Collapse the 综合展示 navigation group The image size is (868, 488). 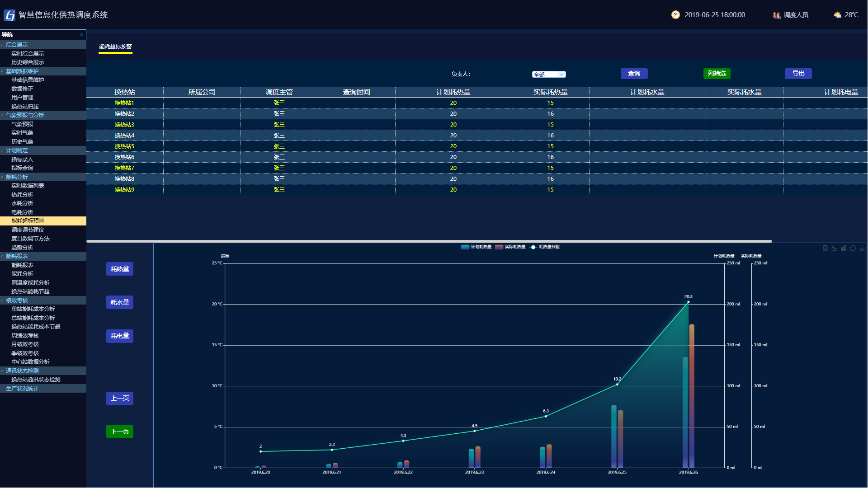43,45
